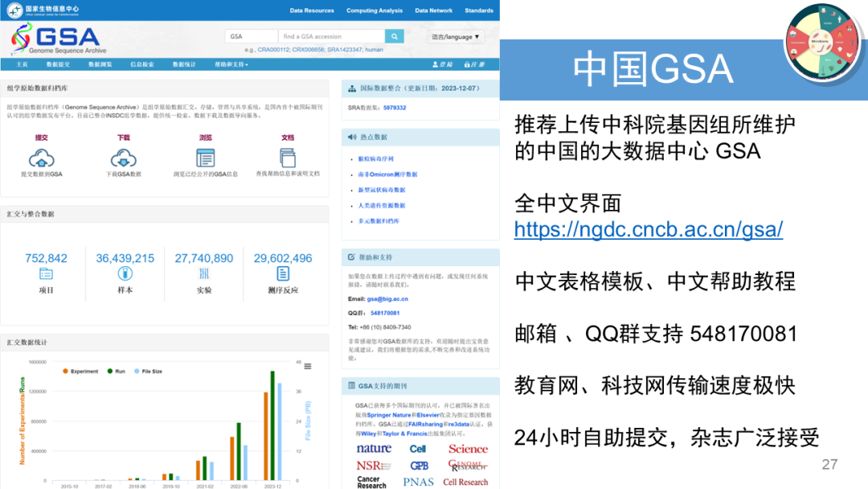Click the nature journal logo

374,448
